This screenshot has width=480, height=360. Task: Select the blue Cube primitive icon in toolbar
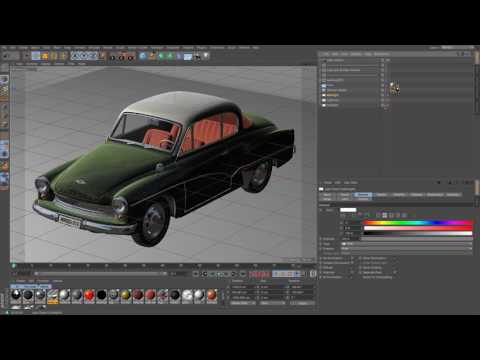pyautogui.click(x=143, y=56)
